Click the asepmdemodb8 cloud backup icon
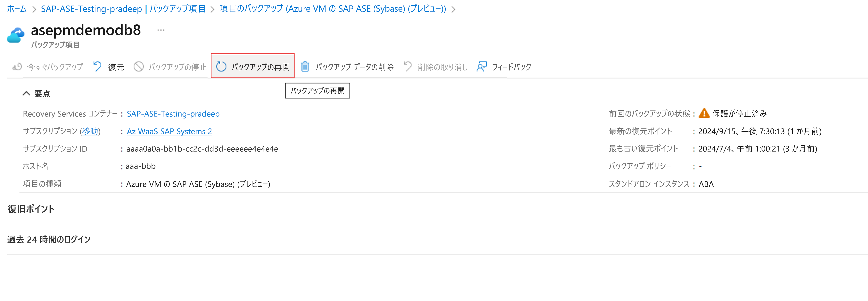This screenshot has height=301, width=868. click(x=16, y=35)
